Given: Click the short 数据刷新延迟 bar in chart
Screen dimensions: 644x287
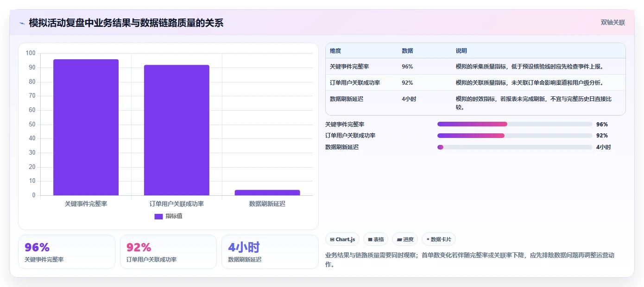Looking at the screenshot, I should (267, 193).
